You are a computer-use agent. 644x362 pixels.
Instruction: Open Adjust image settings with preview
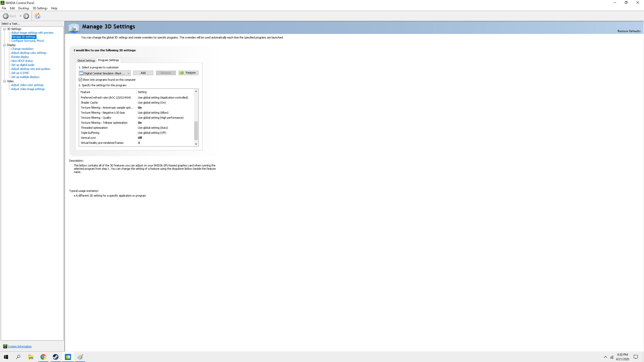pos(32,33)
